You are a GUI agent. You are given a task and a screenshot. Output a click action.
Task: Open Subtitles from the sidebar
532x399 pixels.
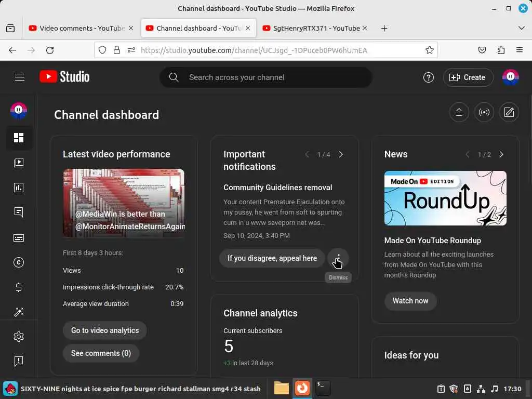tap(19, 237)
